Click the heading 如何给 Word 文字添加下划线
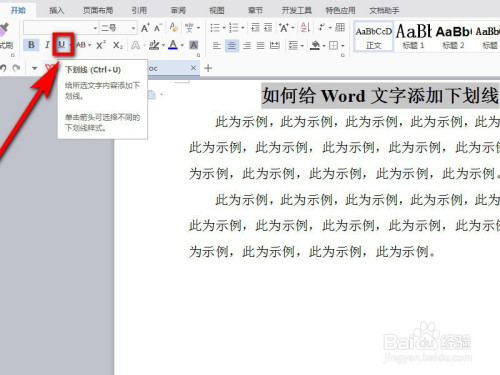Image resolution: width=500 pixels, height=375 pixels. pos(380,96)
